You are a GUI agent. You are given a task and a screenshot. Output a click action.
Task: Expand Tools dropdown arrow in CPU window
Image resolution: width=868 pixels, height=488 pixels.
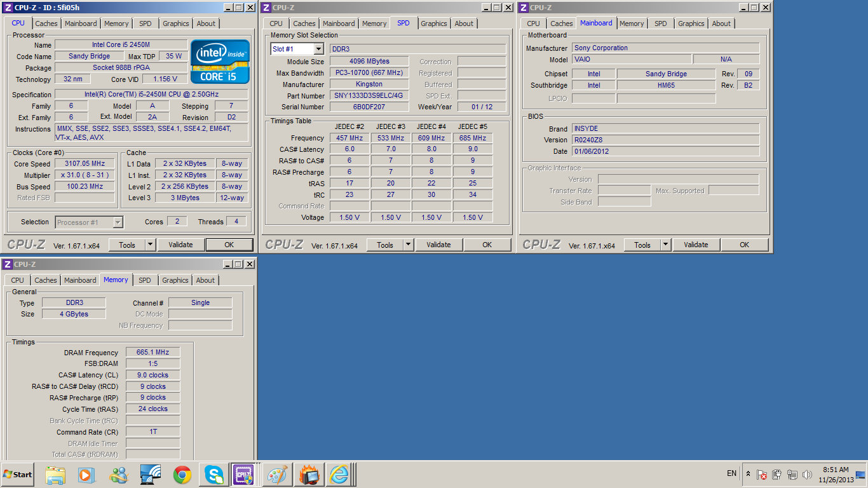(150, 245)
